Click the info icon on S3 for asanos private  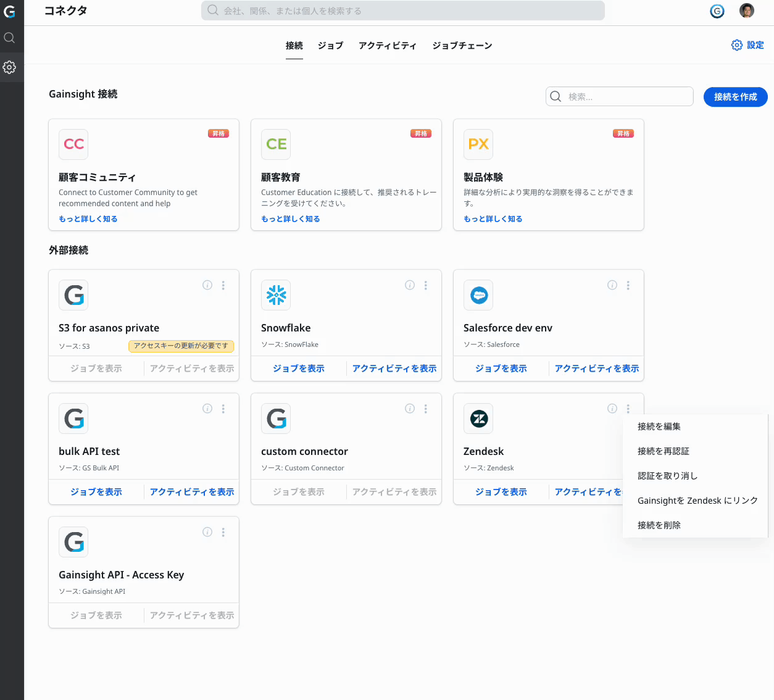pyautogui.click(x=207, y=285)
